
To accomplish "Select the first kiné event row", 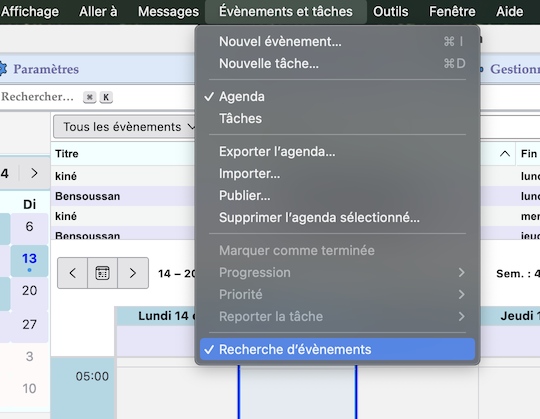I will click(x=123, y=176).
